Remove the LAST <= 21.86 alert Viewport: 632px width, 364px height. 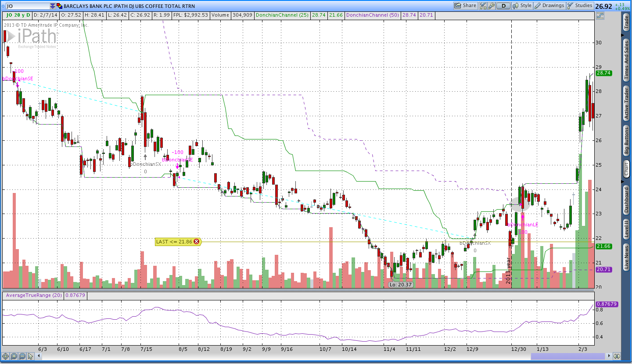[x=196, y=241]
